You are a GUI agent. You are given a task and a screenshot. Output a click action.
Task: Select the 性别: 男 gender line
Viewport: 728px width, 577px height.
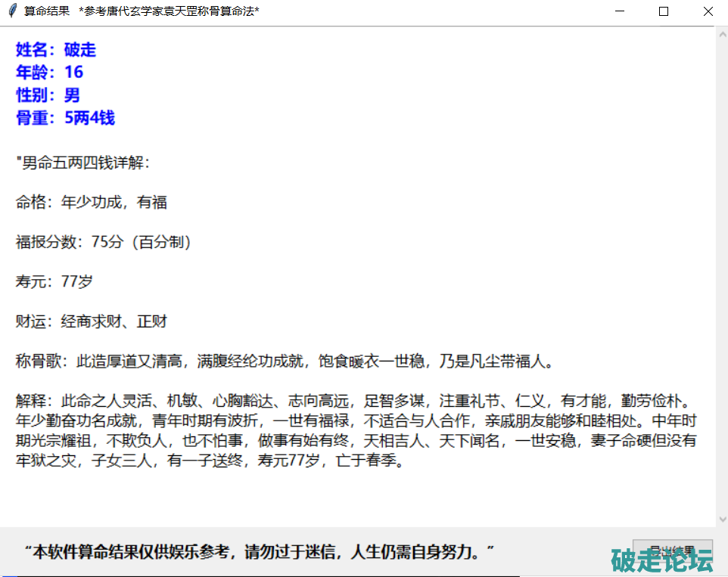tap(48, 95)
